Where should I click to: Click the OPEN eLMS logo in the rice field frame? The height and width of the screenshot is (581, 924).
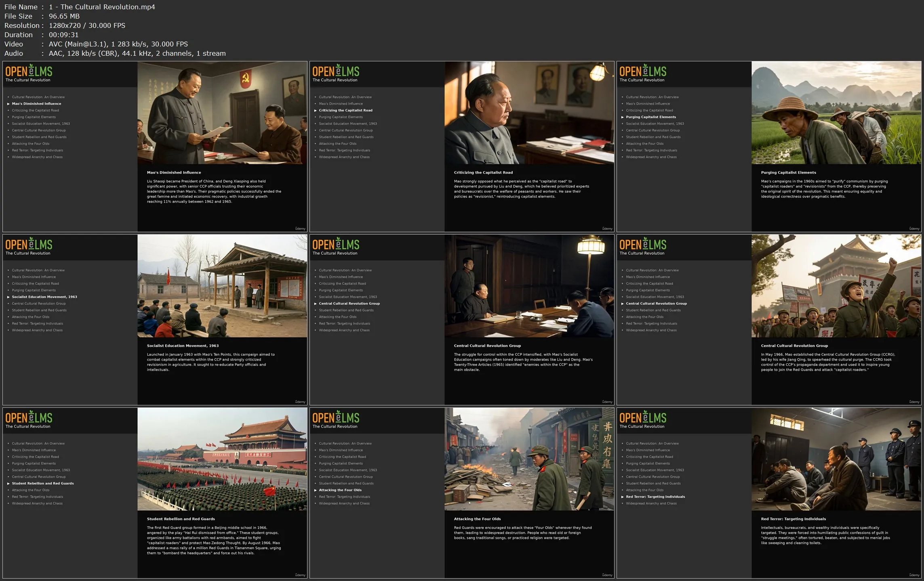(642, 71)
